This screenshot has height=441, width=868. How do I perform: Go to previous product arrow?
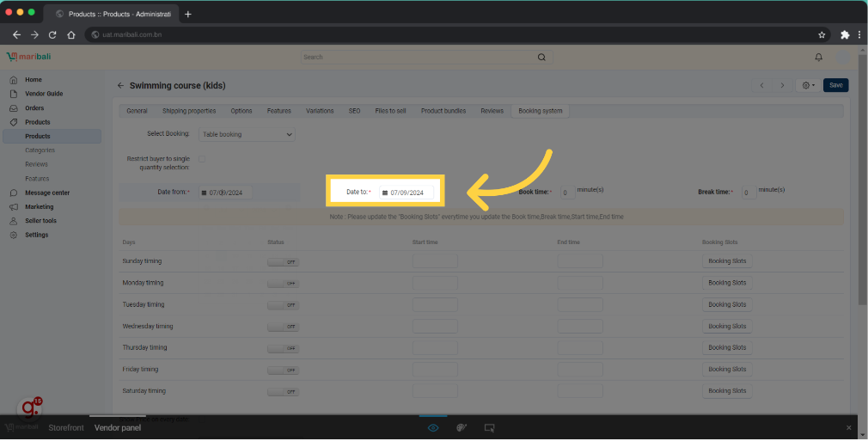coord(761,85)
